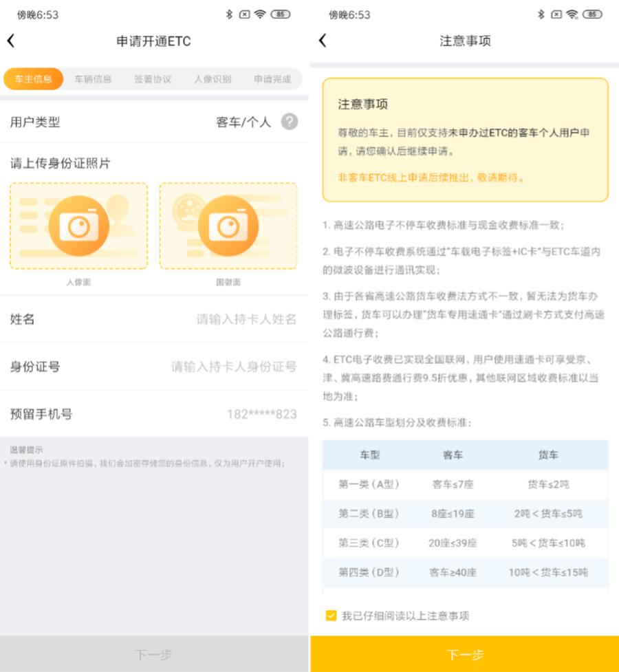Click the back arrow on 注意事项 page
Screen dimensions: 619x672
tap(321, 41)
